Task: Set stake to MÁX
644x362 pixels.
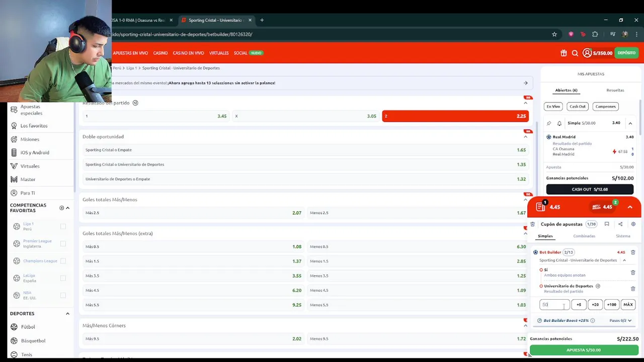Action: coord(628,305)
